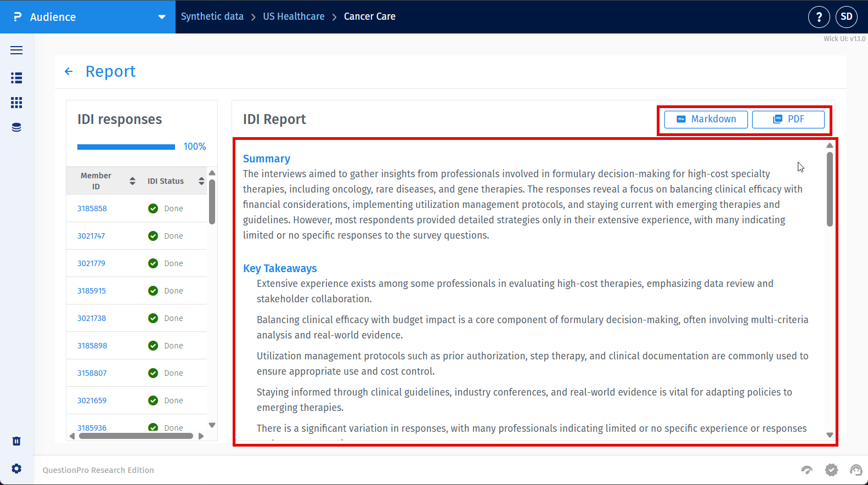Click the responses table scroll down arrow
The height and width of the screenshot is (485, 868).
point(212,425)
